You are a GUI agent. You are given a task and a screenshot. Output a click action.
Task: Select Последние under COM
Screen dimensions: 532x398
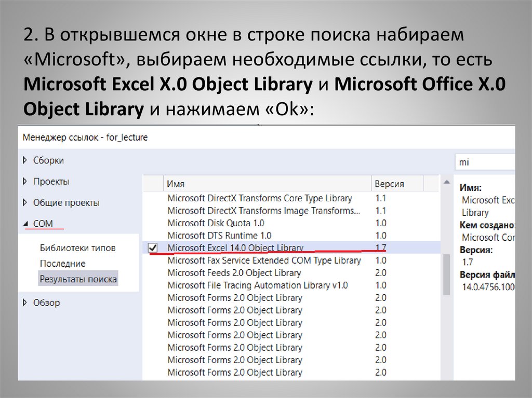(62, 264)
